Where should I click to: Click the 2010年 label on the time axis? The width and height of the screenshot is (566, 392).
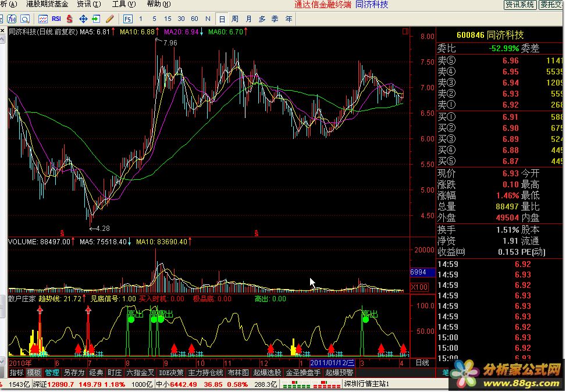point(20,363)
